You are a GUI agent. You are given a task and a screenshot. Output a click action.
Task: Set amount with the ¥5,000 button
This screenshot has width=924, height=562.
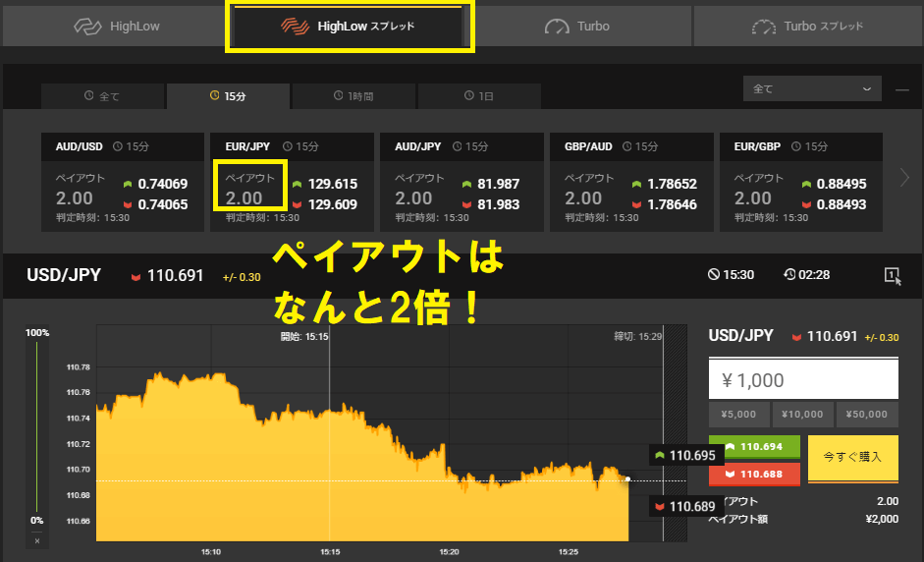(738, 415)
